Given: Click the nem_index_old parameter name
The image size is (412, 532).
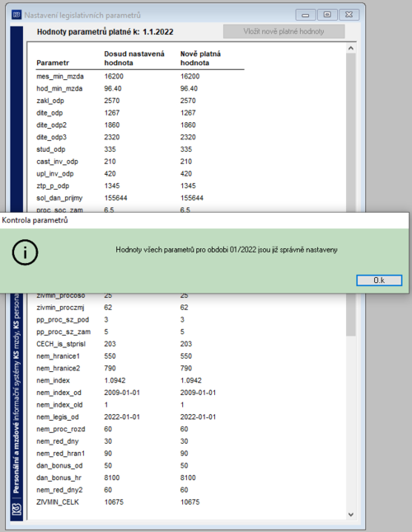Looking at the screenshot, I should (59, 405).
